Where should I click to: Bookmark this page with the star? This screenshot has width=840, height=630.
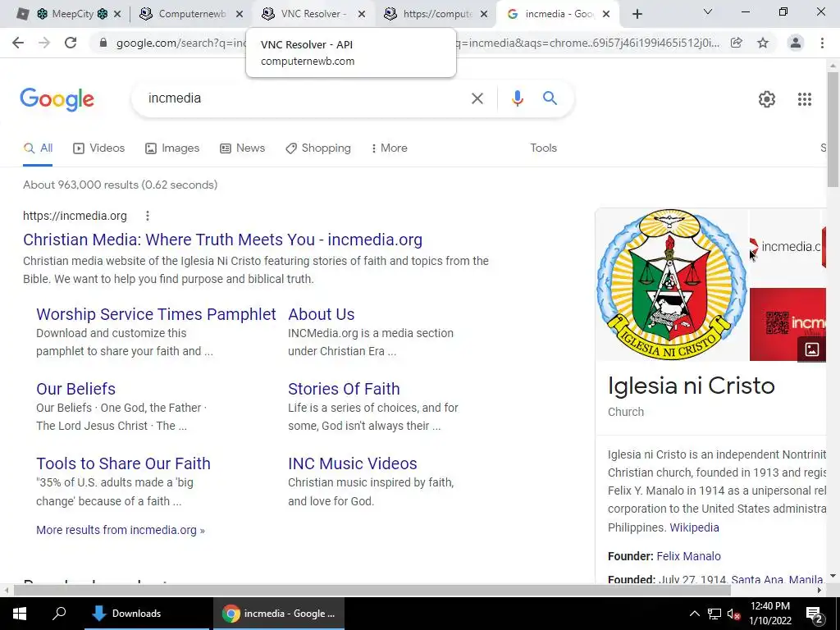[763, 43]
